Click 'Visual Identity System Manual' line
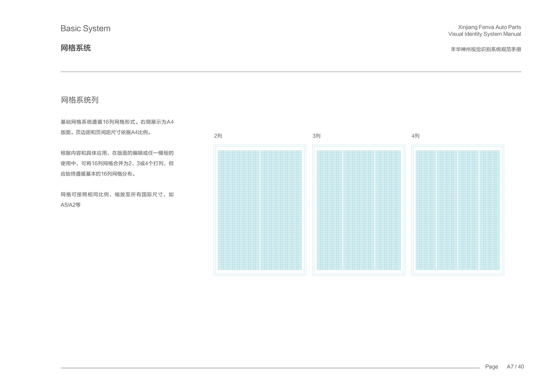 (485, 34)
